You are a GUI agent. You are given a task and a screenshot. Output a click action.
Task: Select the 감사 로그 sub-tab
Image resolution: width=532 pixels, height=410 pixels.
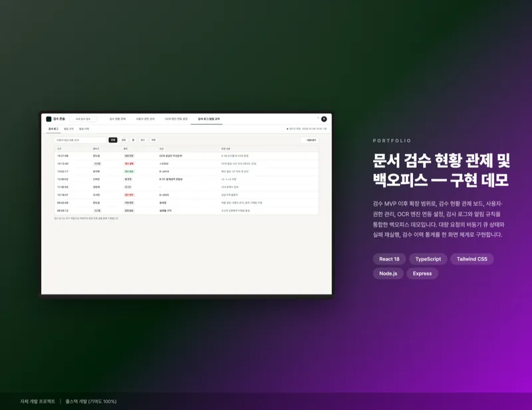[x=53, y=129]
